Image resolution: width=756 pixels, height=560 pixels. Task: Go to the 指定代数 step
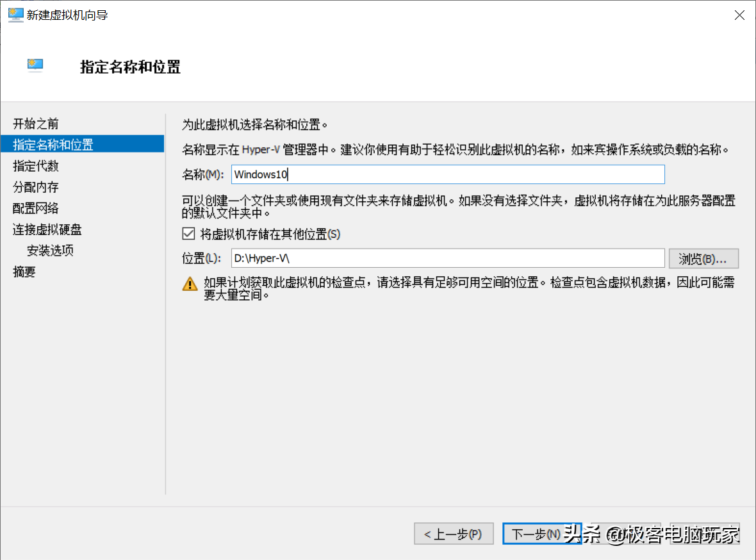pyautogui.click(x=36, y=166)
